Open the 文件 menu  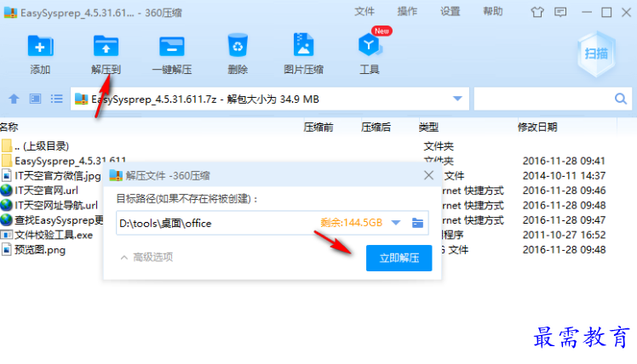pyautogui.click(x=364, y=11)
